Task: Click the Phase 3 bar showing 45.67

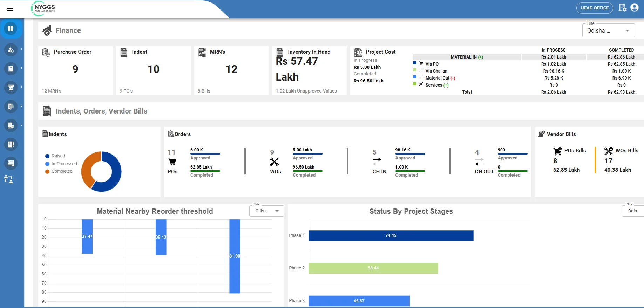Action: (359, 301)
